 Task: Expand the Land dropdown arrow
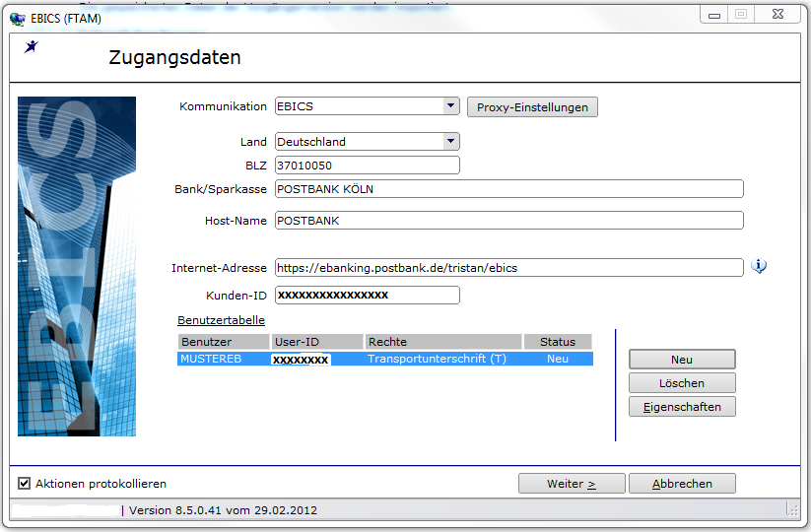point(451,141)
